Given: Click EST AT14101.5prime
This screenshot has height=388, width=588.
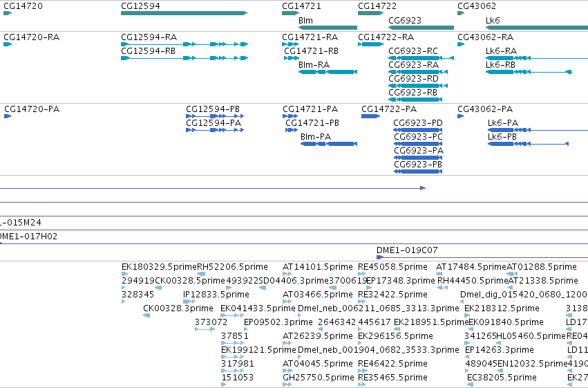Looking at the screenshot, I should [287, 274].
